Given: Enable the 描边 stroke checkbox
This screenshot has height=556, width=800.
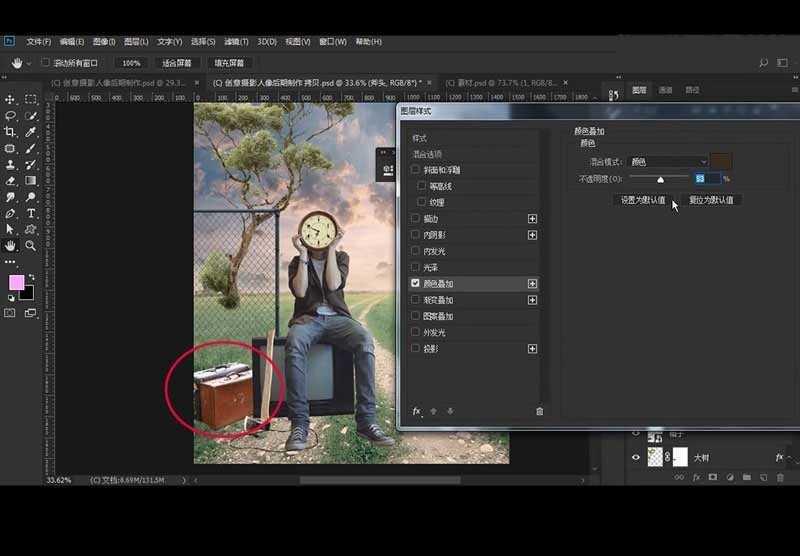Looking at the screenshot, I should click(x=416, y=219).
